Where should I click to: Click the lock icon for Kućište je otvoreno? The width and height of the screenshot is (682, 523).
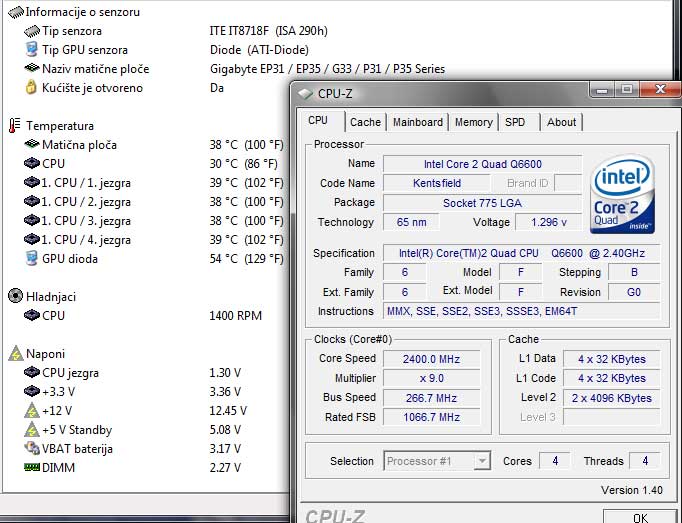pos(32,88)
